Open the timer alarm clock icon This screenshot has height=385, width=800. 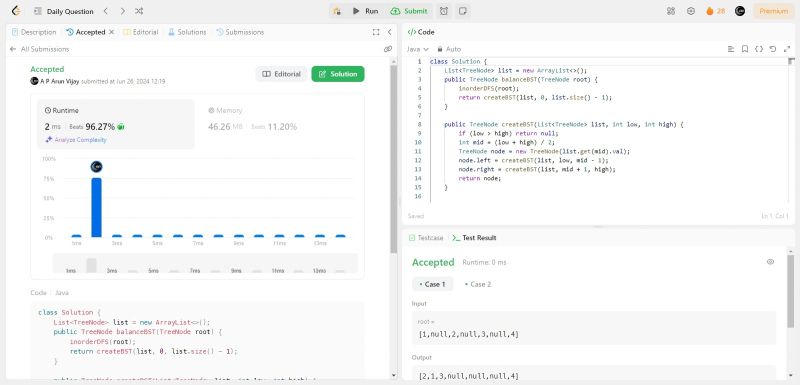point(443,11)
